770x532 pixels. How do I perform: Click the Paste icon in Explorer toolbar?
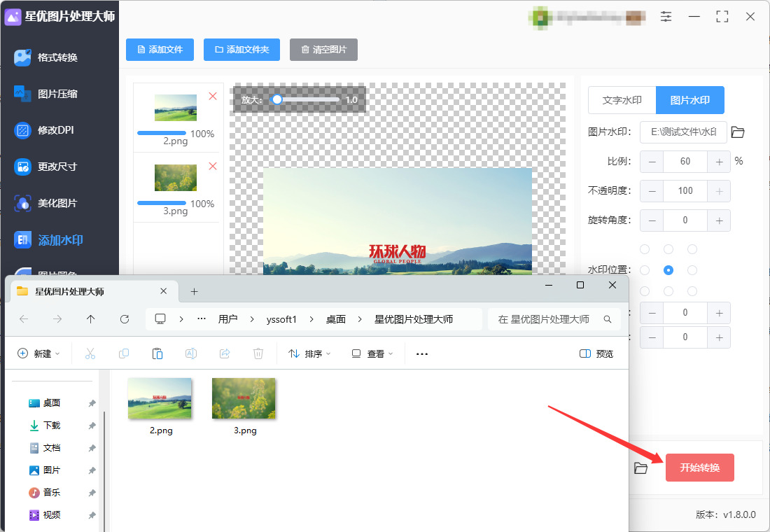[157, 353]
